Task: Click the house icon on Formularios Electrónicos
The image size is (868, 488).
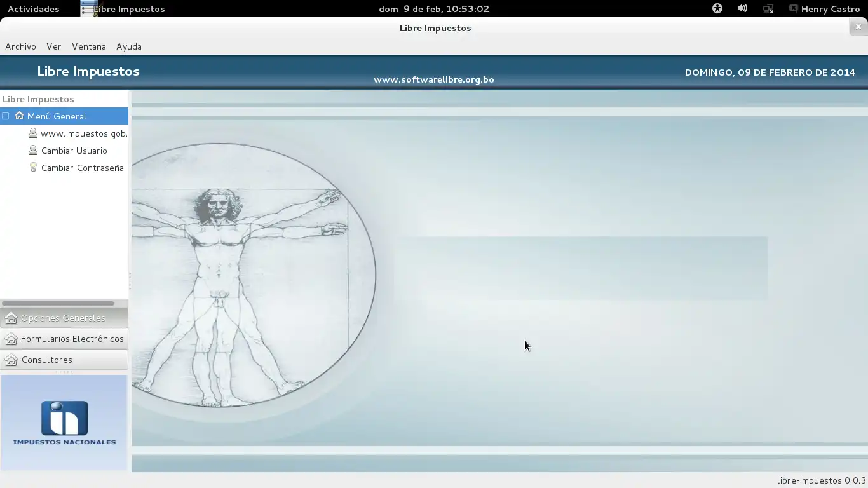Action: 11,339
